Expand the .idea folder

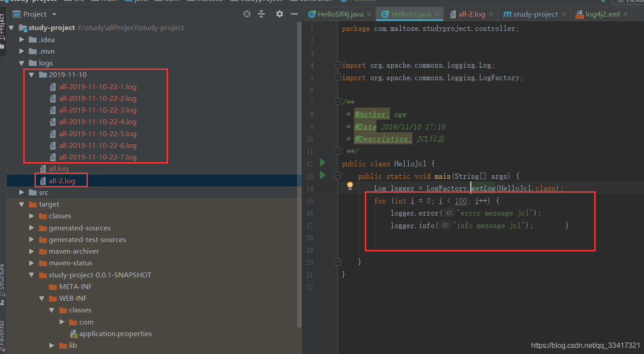22,39
